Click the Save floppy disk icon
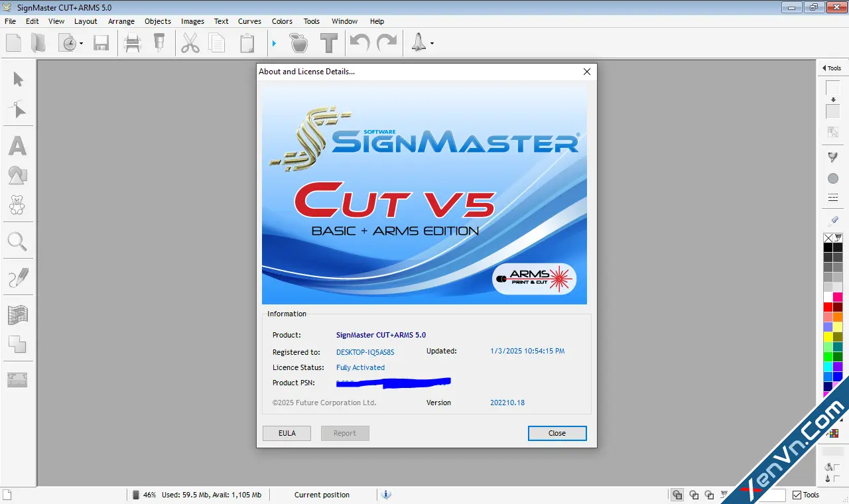 [101, 44]
